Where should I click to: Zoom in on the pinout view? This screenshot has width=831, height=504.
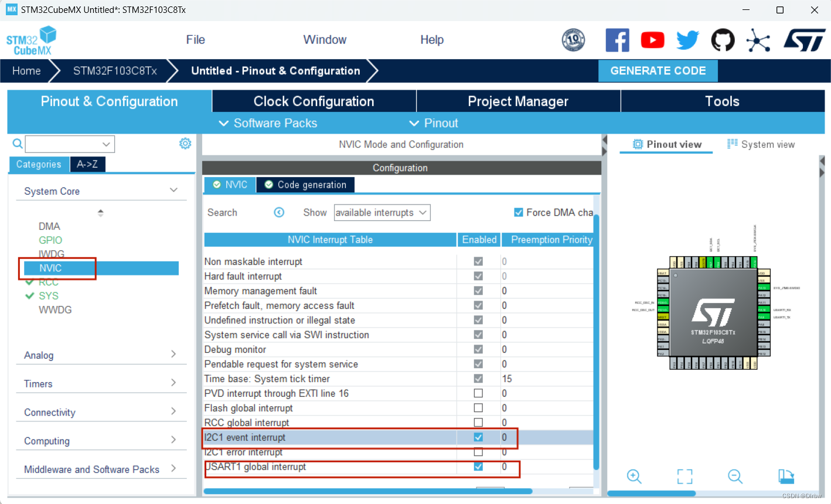tap(634, 476)
